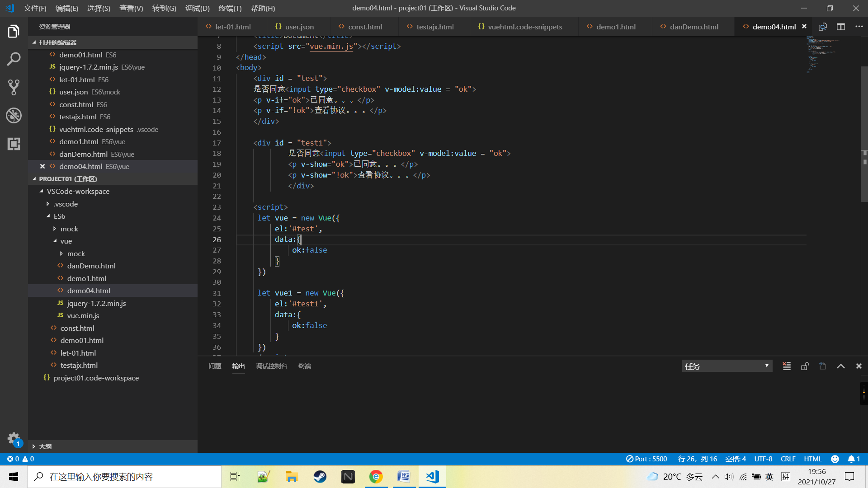Open the 任务 output channel dropdown
The height and width of the screenshot is (488, 868).
726,366
